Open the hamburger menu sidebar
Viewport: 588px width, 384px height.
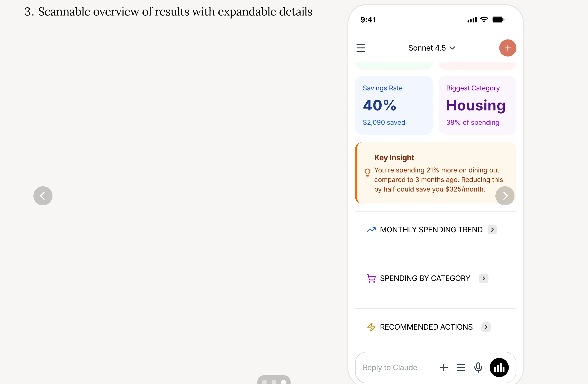tap(361, 48)
